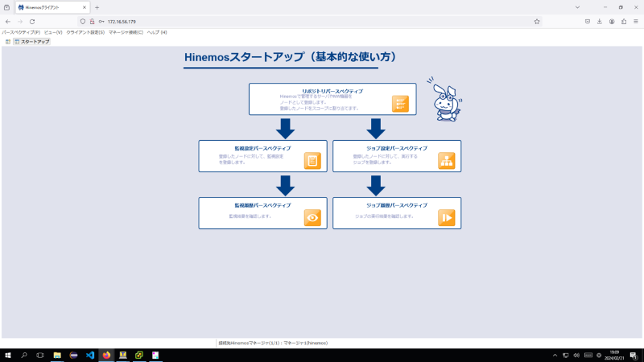
Task: Reload the current page
Action: 32,22
